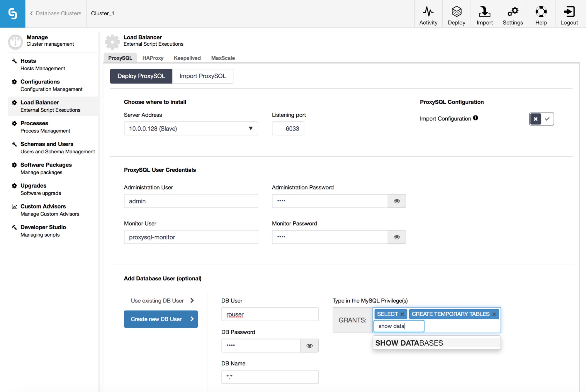Switch to the MaxScale tab
586x392 pixels.
point(223,58)
